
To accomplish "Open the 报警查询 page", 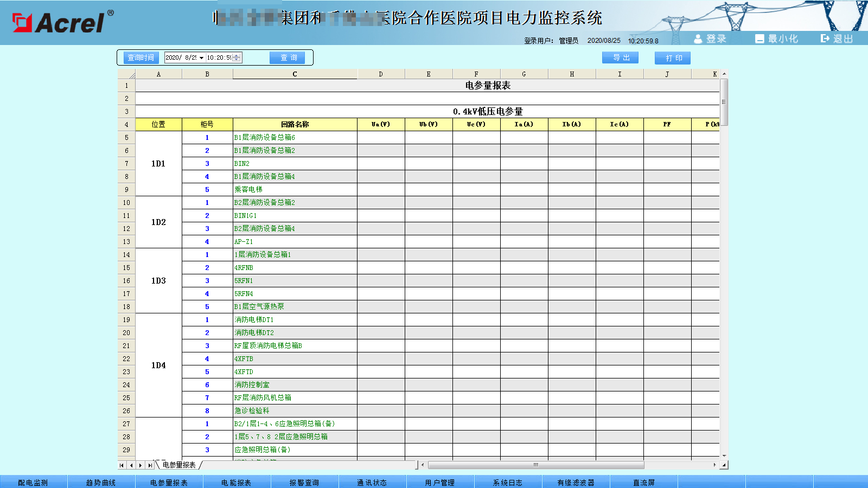I will pos(304,482).
